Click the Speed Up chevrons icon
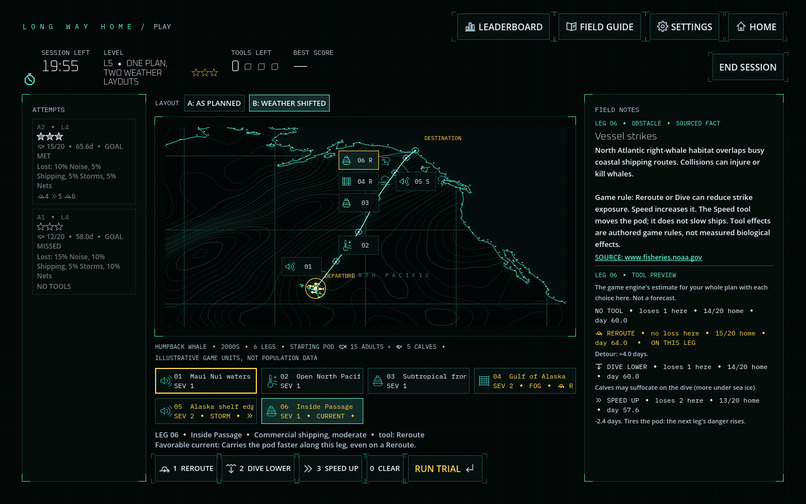The image size is (806, 504). (x=308, y=469)
